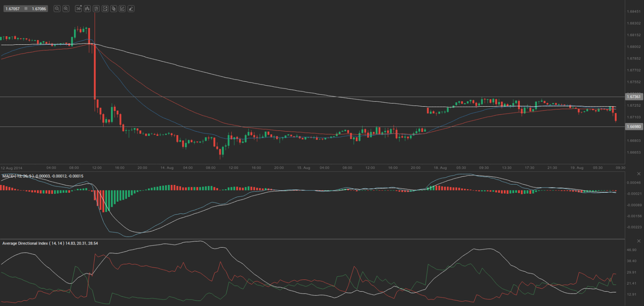This screenshot has height=306, width=644.
Task: Open the indicator settings sliders icon
Action: [96, 9]
